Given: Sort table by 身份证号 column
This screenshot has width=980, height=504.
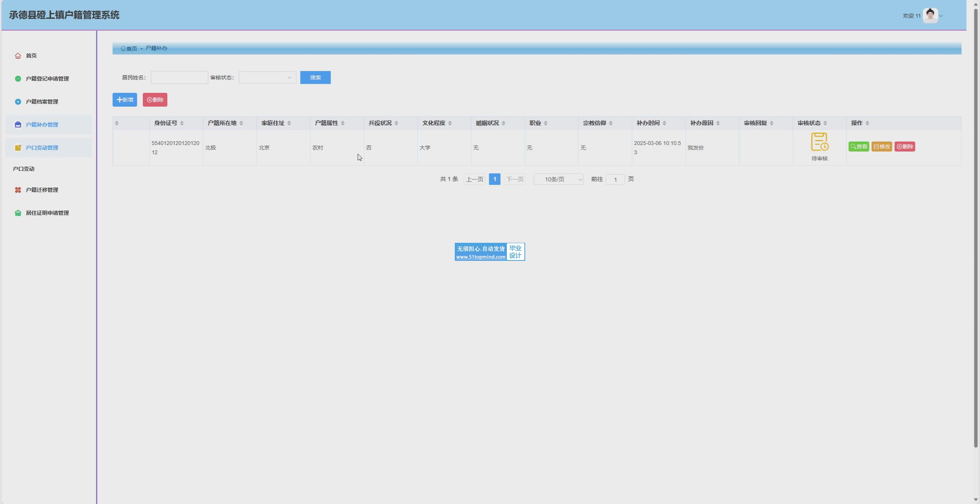Looking at the screenshot, I should (x=182, y=123).
